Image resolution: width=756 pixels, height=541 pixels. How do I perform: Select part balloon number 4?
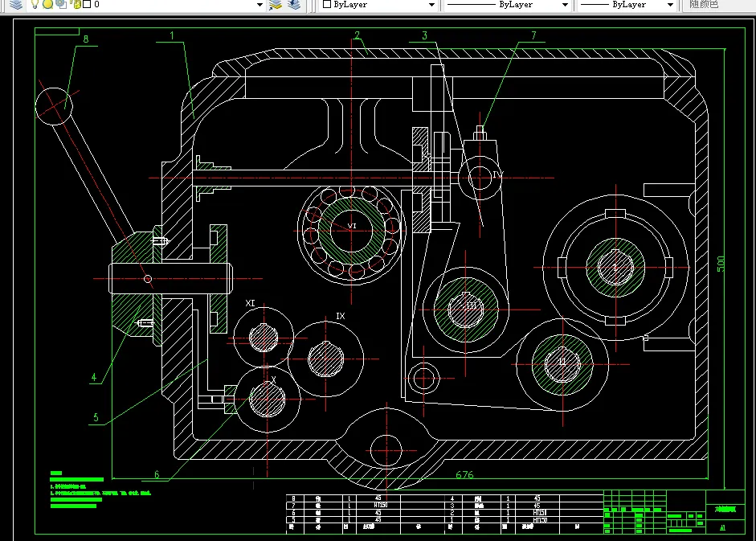coord(93,377)
